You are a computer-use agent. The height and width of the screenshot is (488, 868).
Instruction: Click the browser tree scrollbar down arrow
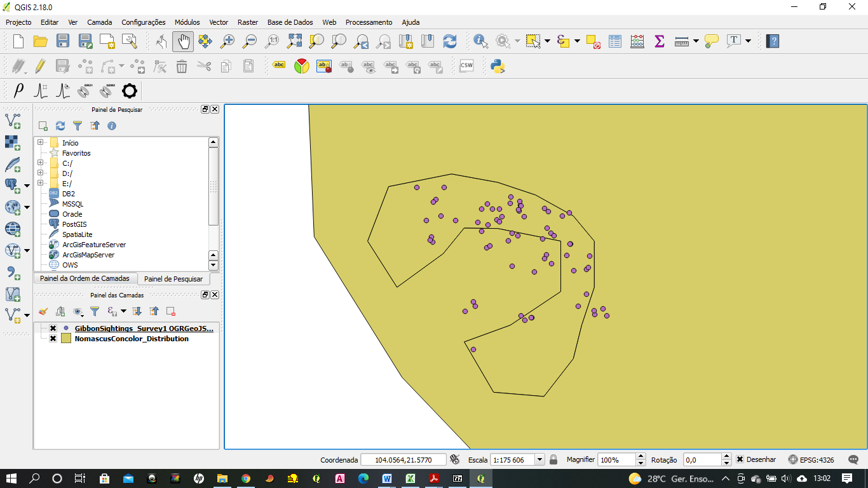[214, 265]
